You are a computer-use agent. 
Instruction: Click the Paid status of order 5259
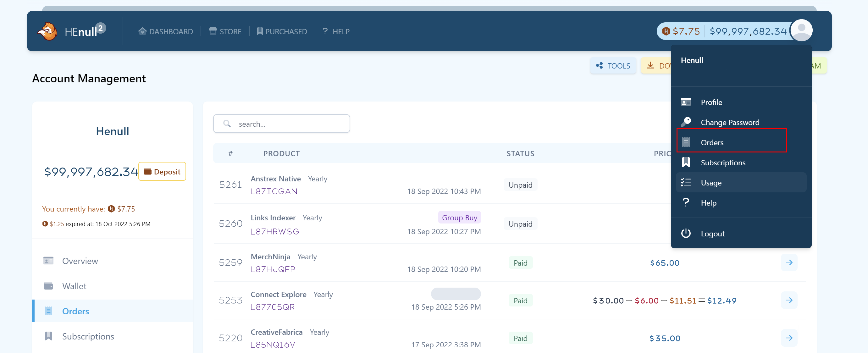[x=520, y=263]
